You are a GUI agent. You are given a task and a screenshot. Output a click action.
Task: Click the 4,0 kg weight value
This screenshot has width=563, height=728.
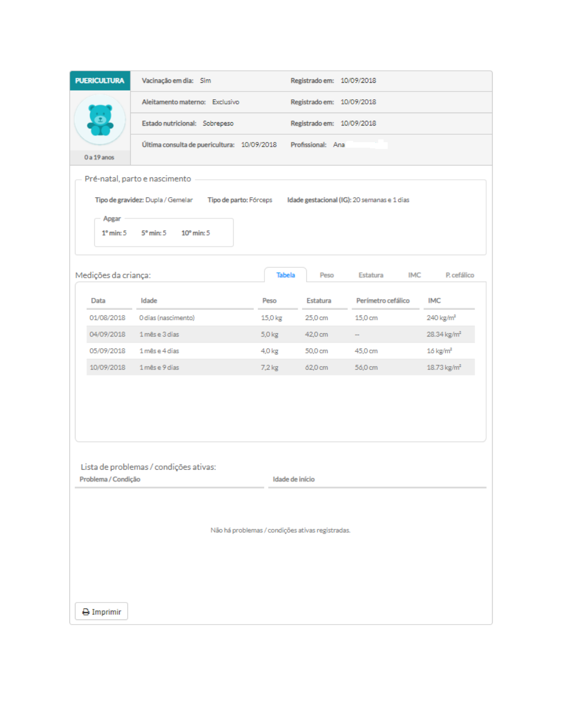[x=270, y=351]
